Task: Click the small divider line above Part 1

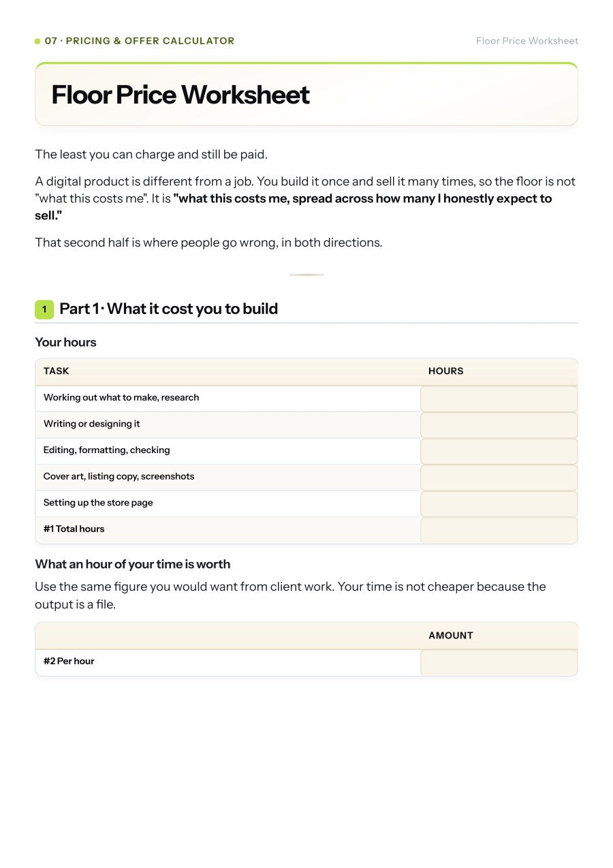Action: 306,275
